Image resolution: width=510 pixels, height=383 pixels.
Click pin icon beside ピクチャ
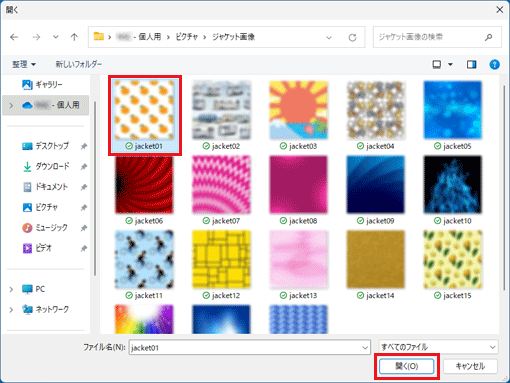[x=84, y=208]
